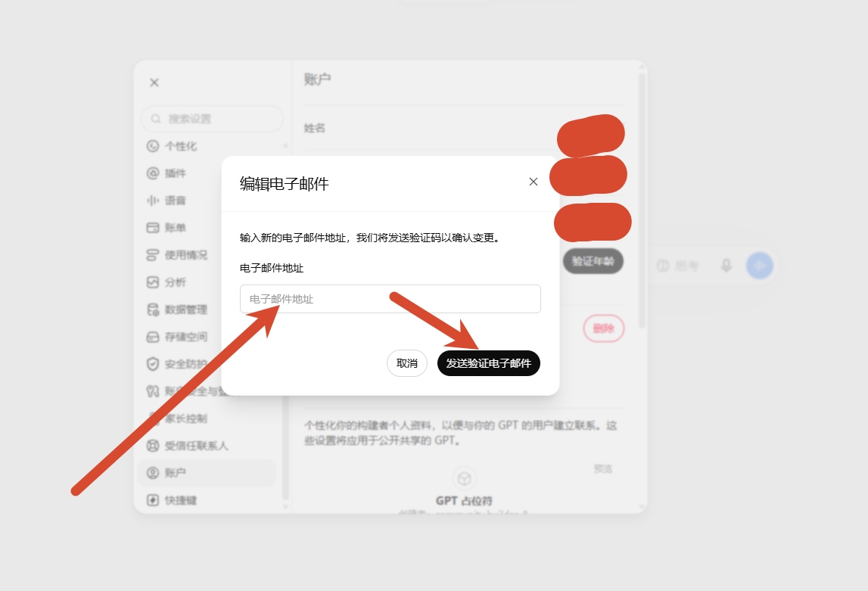Open 家长控制 parental controls
Image resolution: width=868 pixels, height=591 pixels.
pos(186,418)
